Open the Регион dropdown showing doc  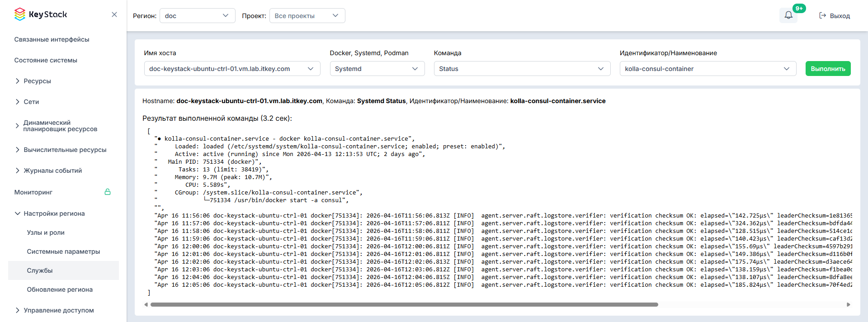point(197,16)
